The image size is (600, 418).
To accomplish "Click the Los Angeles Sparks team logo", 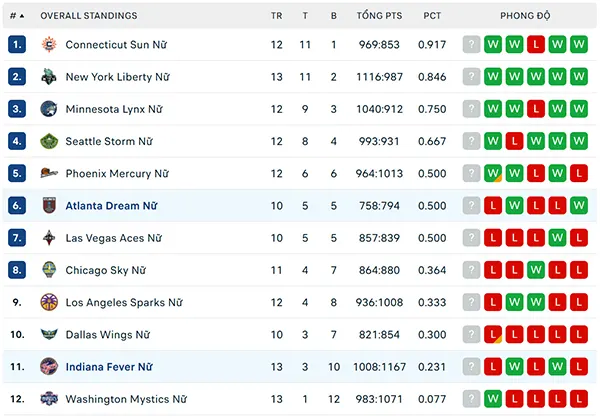I will point(49,302).
